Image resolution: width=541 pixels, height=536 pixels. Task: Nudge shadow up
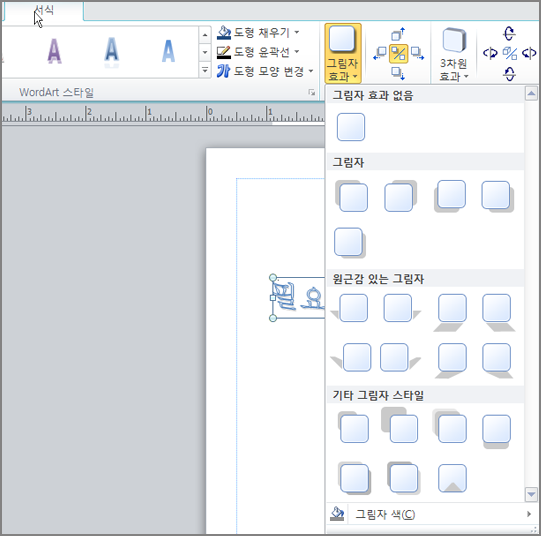tap(398, 34)
